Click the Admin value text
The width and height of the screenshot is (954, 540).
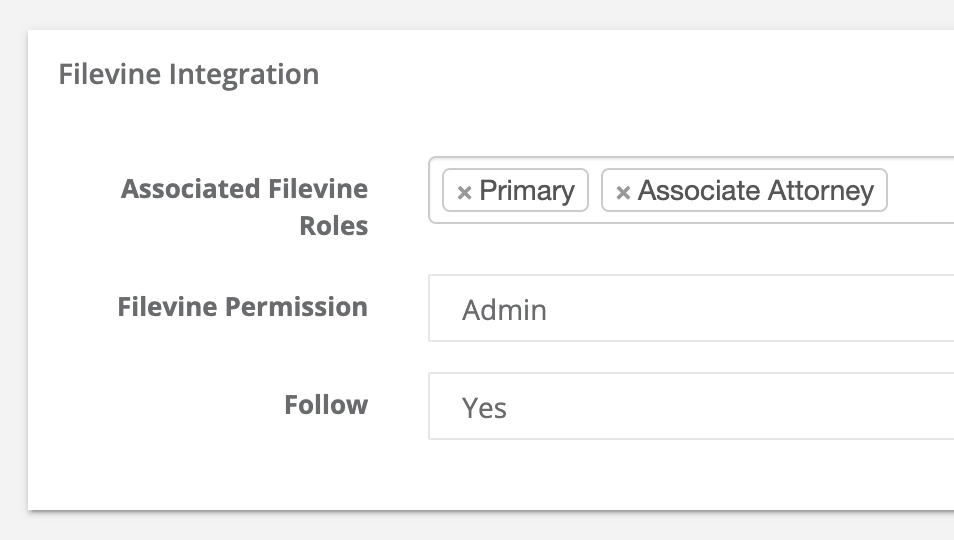(x=504, y=310)
